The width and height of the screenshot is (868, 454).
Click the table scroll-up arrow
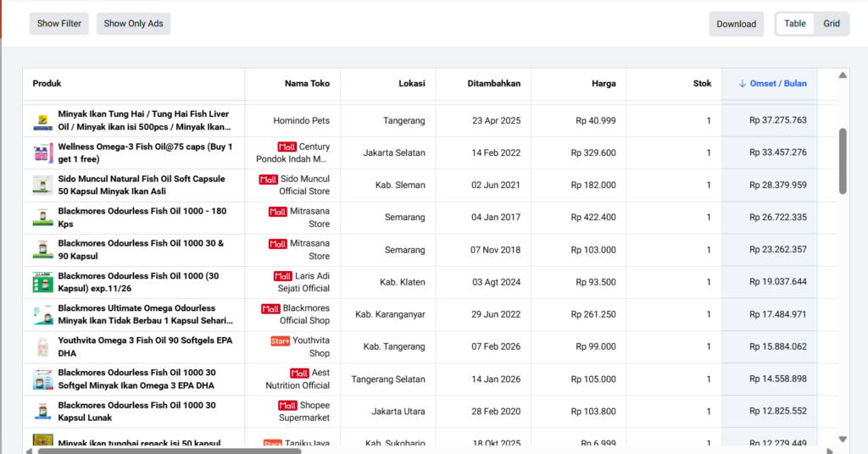(x=843, y=75)
